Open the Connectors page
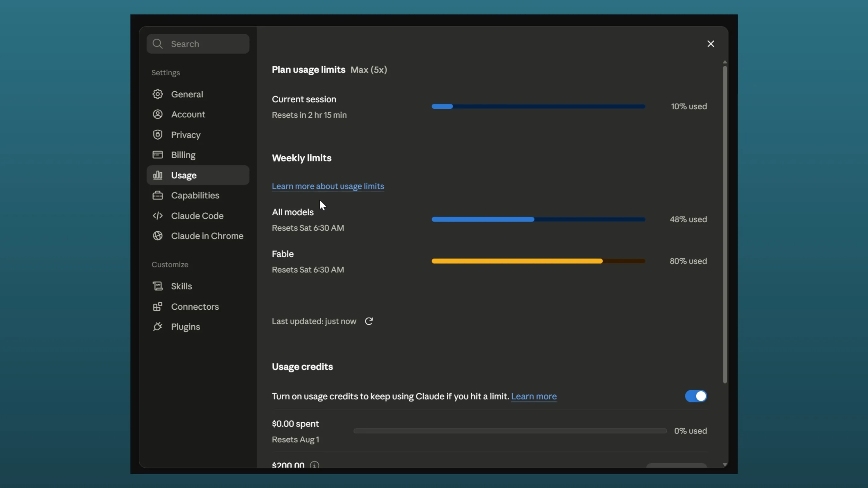This screenshot has width=868, height=488. (198, 306)
